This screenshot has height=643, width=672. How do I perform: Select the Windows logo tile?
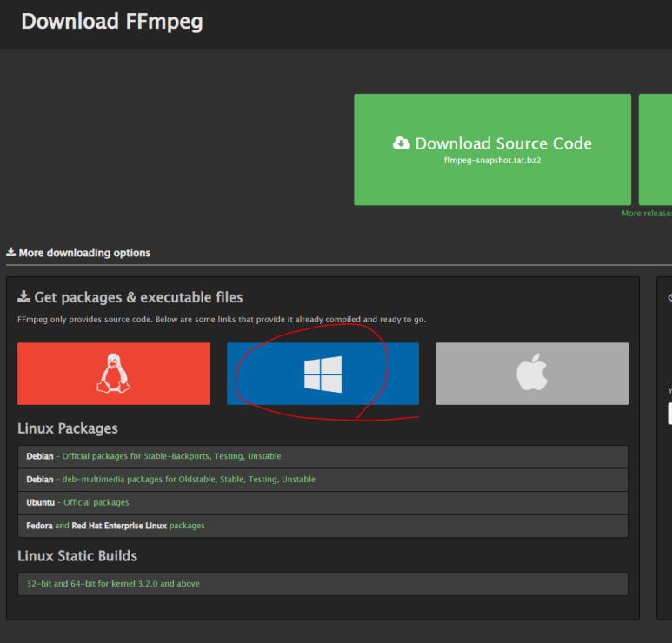coord(323,373)
